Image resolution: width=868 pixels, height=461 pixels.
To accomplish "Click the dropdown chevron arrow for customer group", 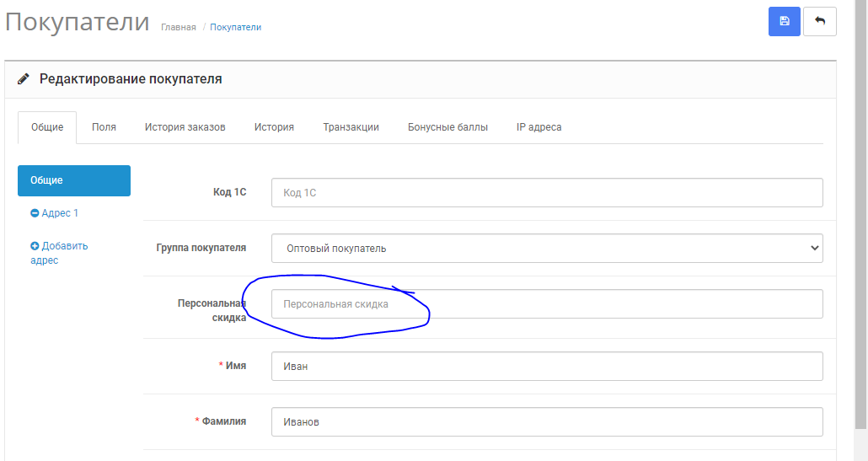I will pos(814,248).
